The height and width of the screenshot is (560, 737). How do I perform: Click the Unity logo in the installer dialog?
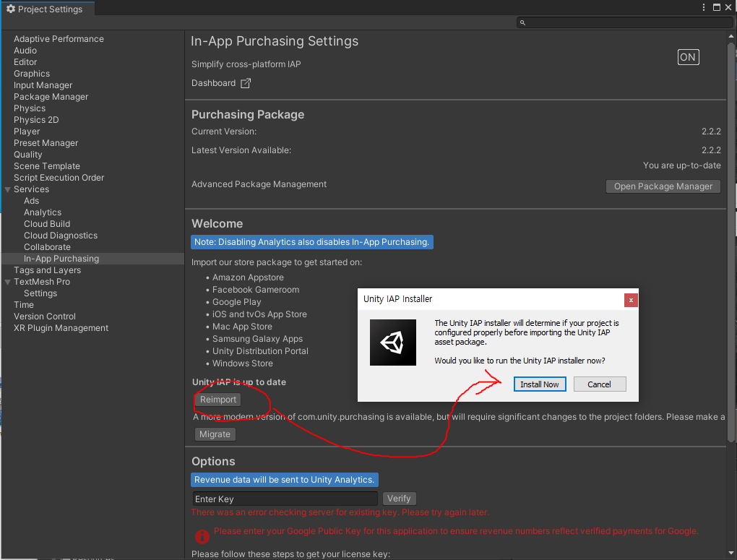pos(393,343)
